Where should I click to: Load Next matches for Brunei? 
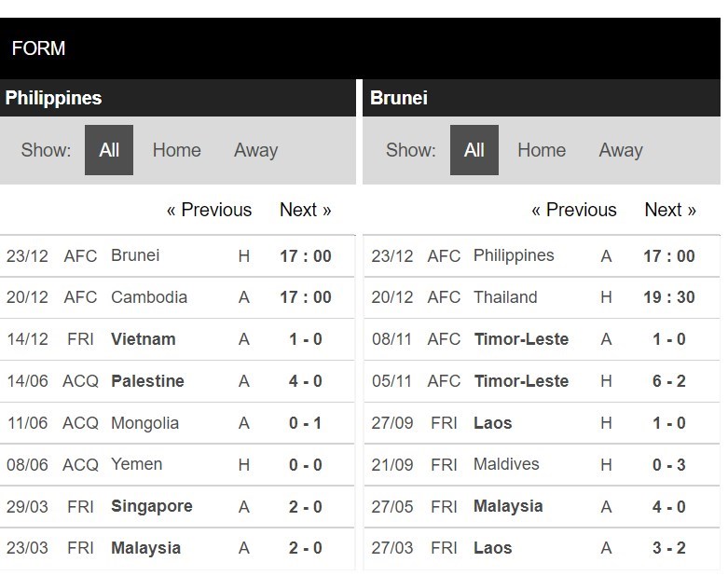point(670,210)
